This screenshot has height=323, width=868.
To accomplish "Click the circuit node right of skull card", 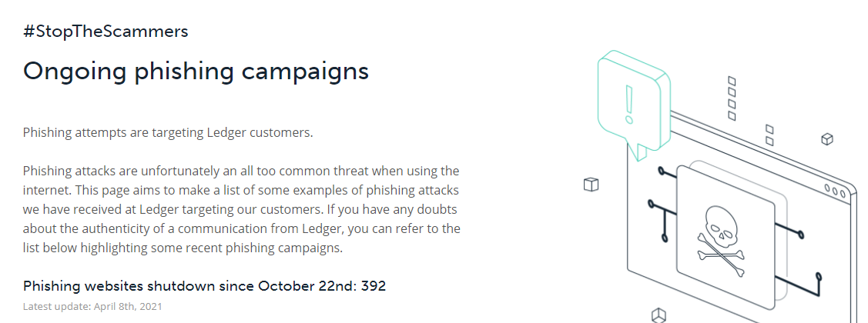I will 800,235.
